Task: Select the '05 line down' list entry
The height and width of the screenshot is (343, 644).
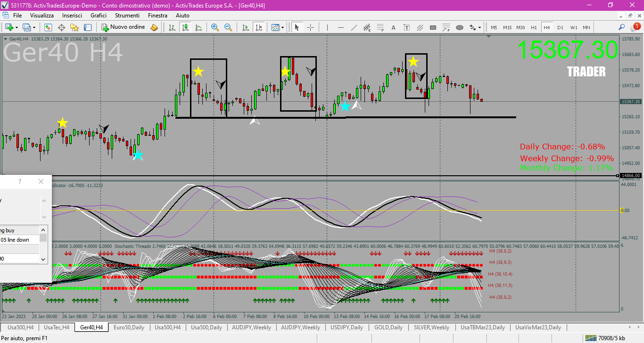Action: [x=19, y=240]
